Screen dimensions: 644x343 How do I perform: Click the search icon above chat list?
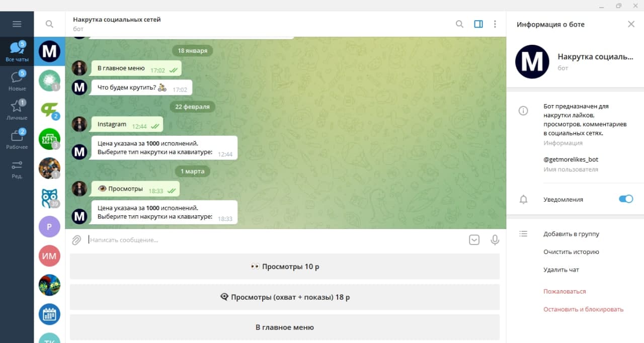49,24
